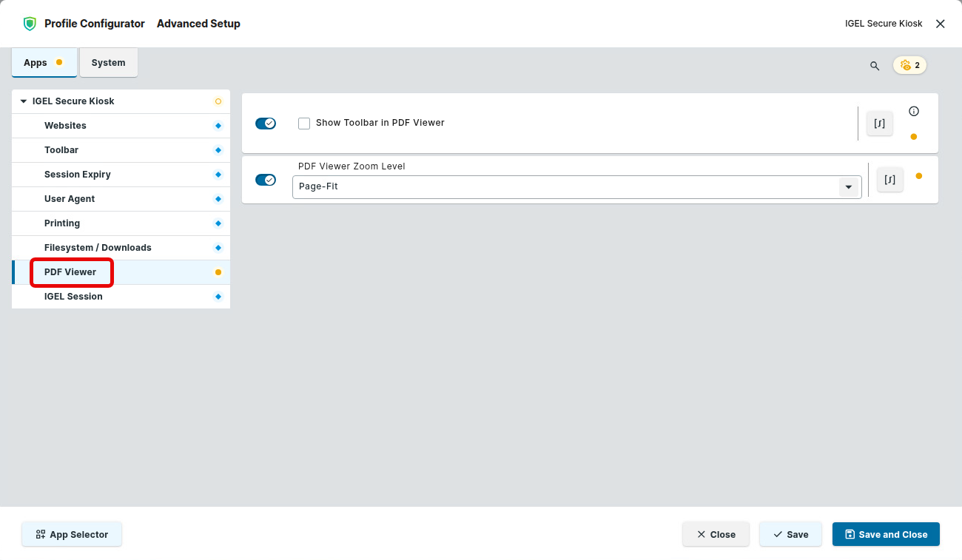Click the orange dot beside PDF Viewer item
Image resolution: width=962 pixels, height=560 pixels.
coord(218,272)
